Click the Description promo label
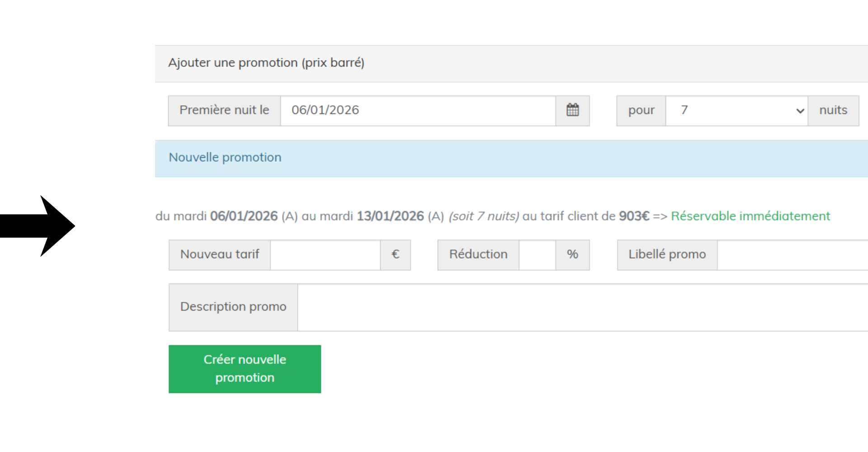The image size is (868, 452). (x=233, y=307)
